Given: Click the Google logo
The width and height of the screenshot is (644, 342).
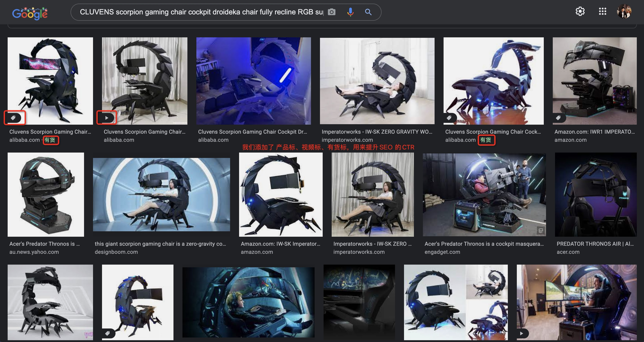Looking at the screenshot, I should 30,13.
